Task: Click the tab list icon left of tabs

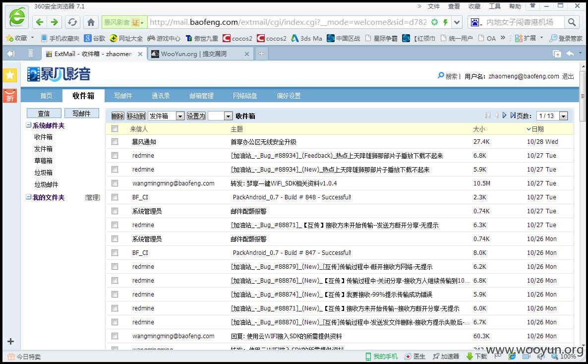Action: [x=31, y=54]
